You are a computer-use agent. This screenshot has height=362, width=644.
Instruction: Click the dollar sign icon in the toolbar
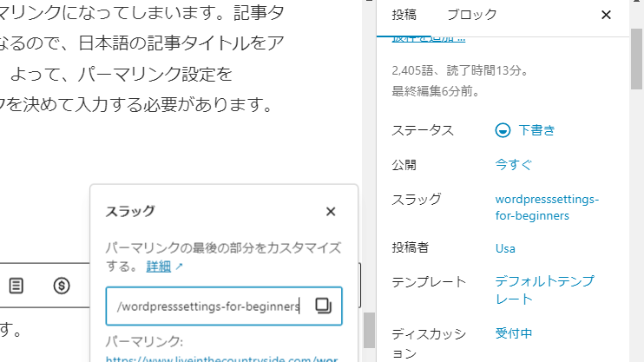[x=62, y=285]
